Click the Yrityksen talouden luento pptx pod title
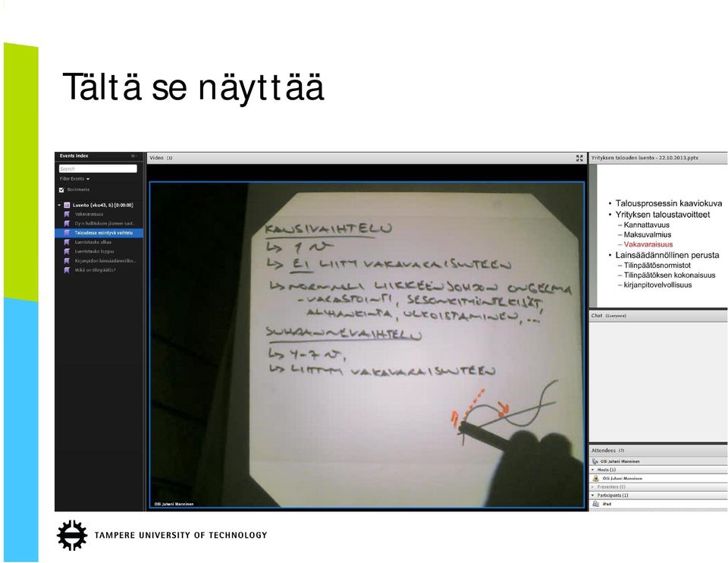The image size is (728, 563). click(x=645, y=158)
